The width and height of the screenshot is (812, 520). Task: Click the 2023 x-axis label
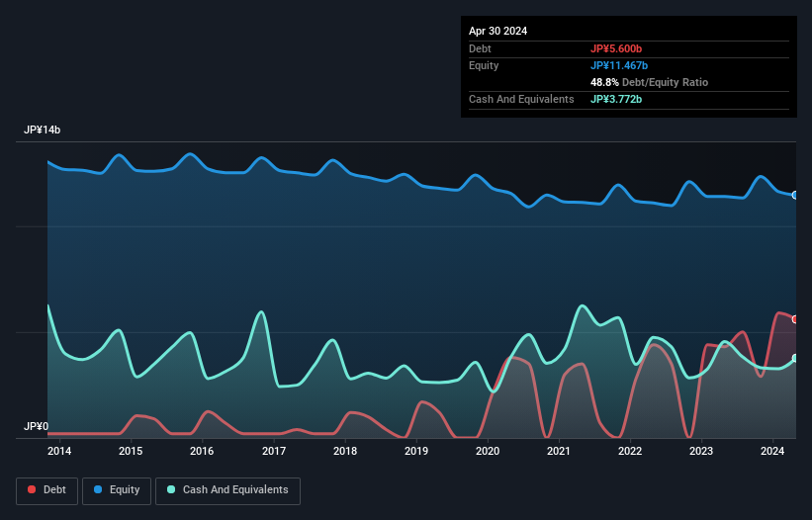click(x=700, y=451)
